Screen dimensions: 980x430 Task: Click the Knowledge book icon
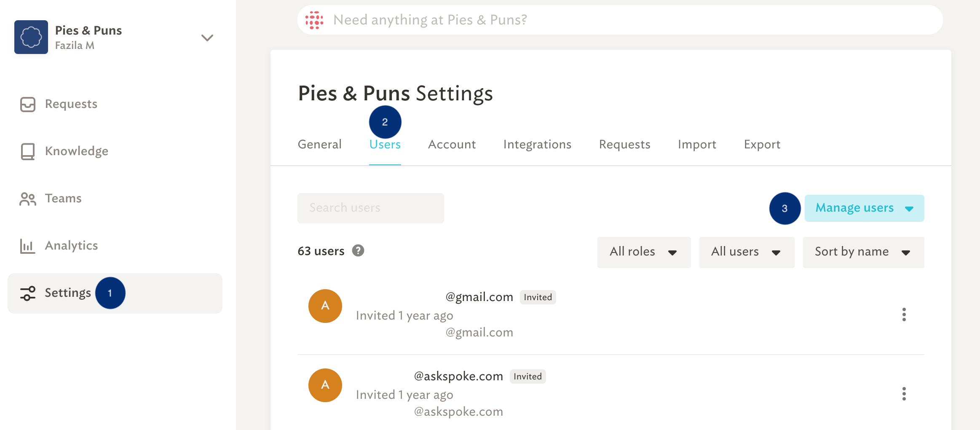pos(28,151)
